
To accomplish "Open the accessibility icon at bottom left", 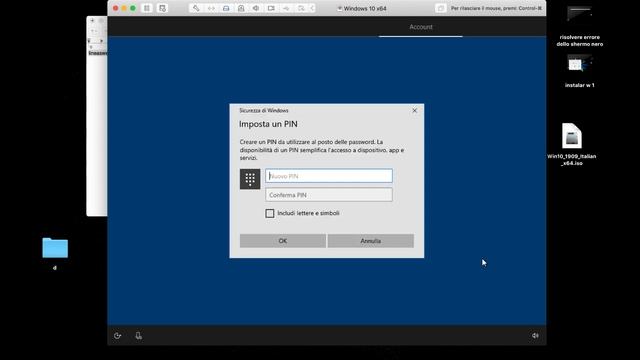I will 118,336.
